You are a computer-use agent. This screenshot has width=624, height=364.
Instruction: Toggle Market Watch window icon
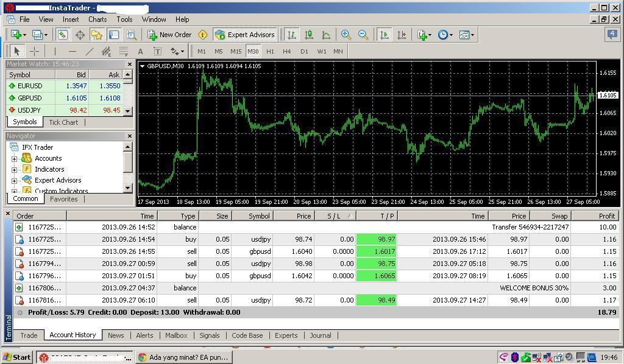point(63,35)
